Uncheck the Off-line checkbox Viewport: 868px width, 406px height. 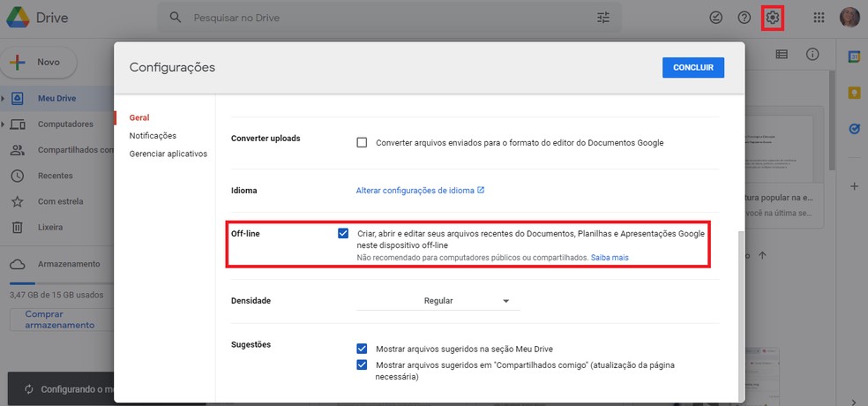(343, 233)
